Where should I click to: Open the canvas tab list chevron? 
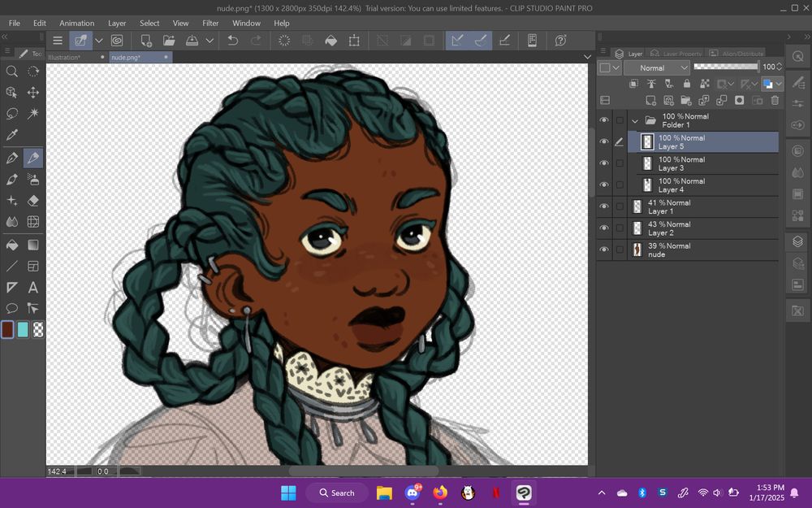(587, 57)
